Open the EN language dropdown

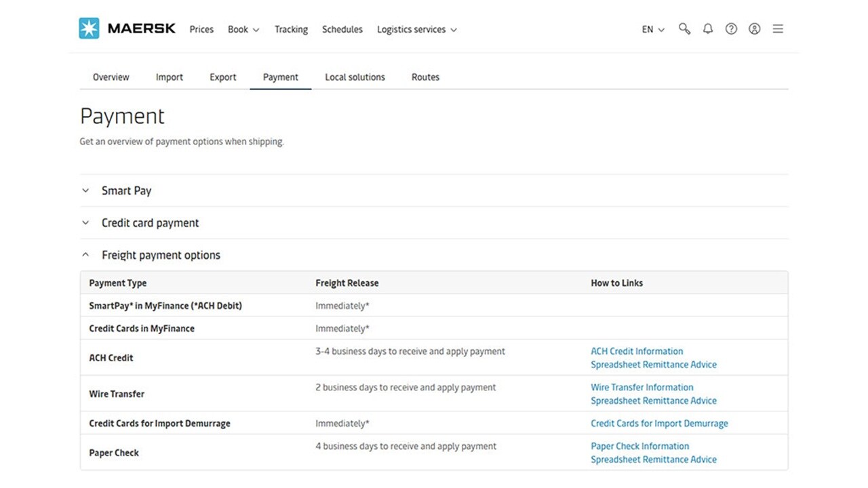[653, 30]
